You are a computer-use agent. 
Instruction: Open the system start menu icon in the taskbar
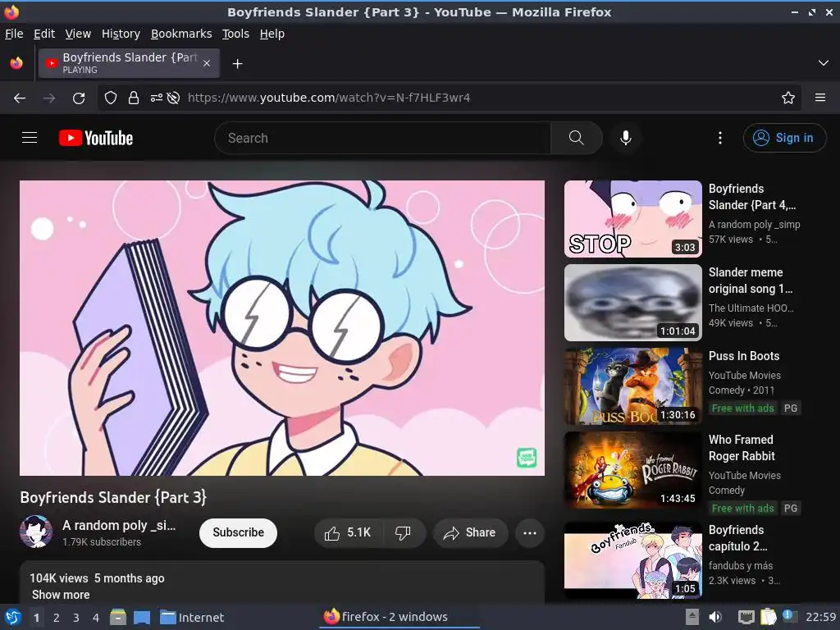point(13,617)
